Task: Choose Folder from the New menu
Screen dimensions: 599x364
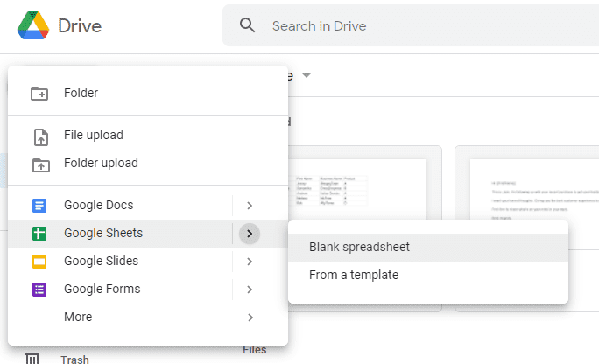Action: click(x=148, y=93)
